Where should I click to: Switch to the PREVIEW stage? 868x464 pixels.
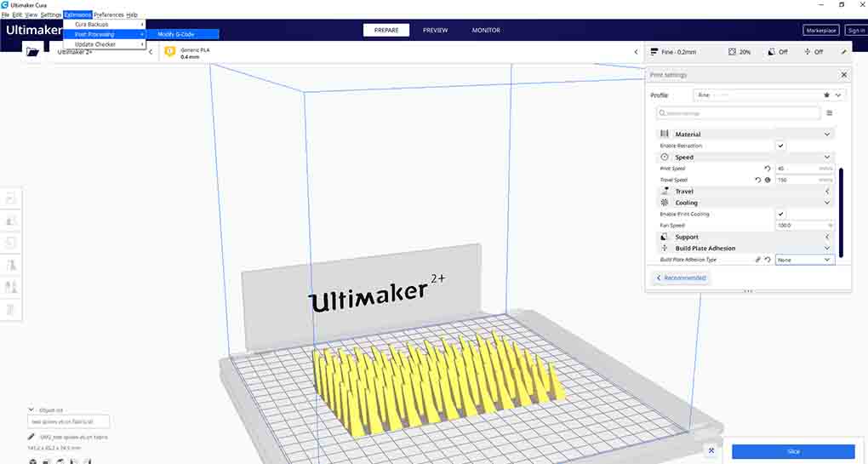435,31
